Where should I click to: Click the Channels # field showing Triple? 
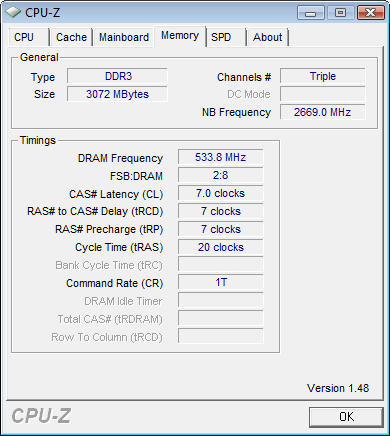[x=323, y=76]
